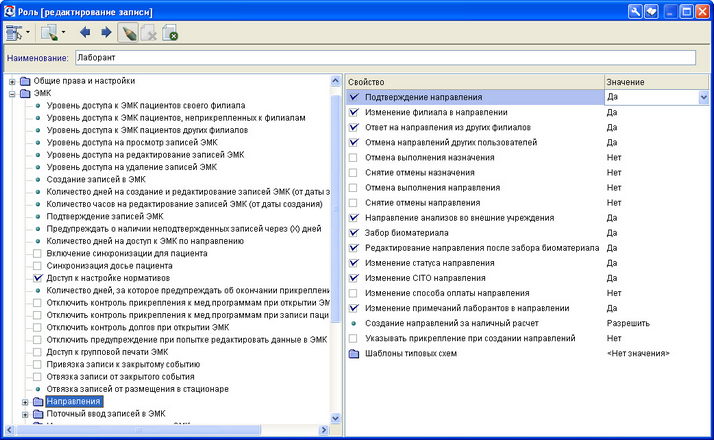Open the Шаблоны типовых схем folder
714x440 pixels.
(x=354, y=353)
